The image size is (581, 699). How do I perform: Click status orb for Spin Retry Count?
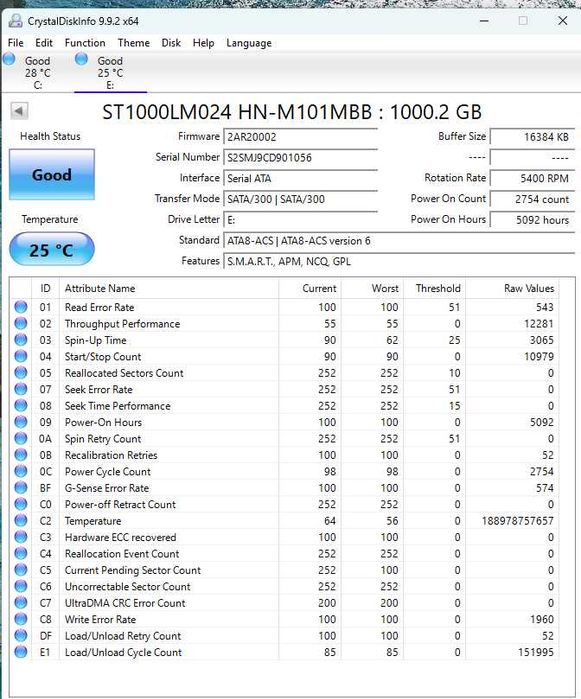pyautogui.click(x=21, y=438)
